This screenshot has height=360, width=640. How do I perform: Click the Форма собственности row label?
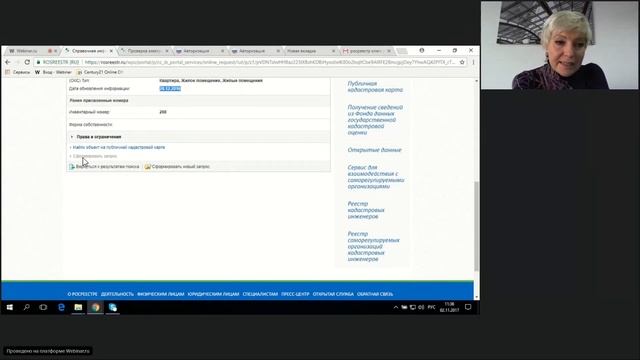(x=91, y=124)
